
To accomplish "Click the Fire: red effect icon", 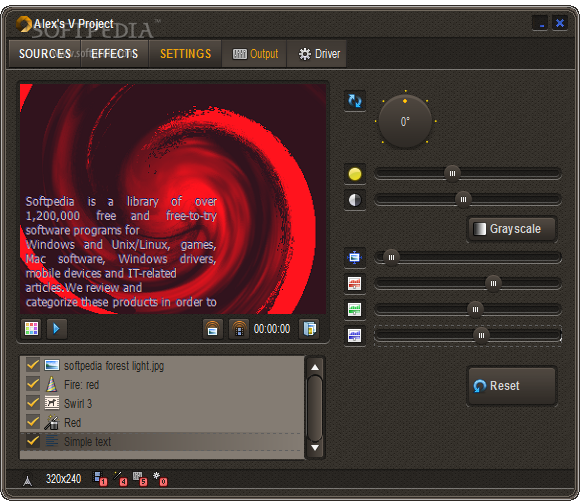I will [x=51, y=384].
